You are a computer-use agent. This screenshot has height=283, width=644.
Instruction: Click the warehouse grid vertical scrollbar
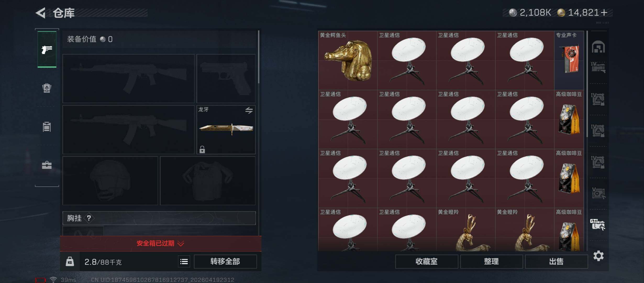(x=587, y=84)
